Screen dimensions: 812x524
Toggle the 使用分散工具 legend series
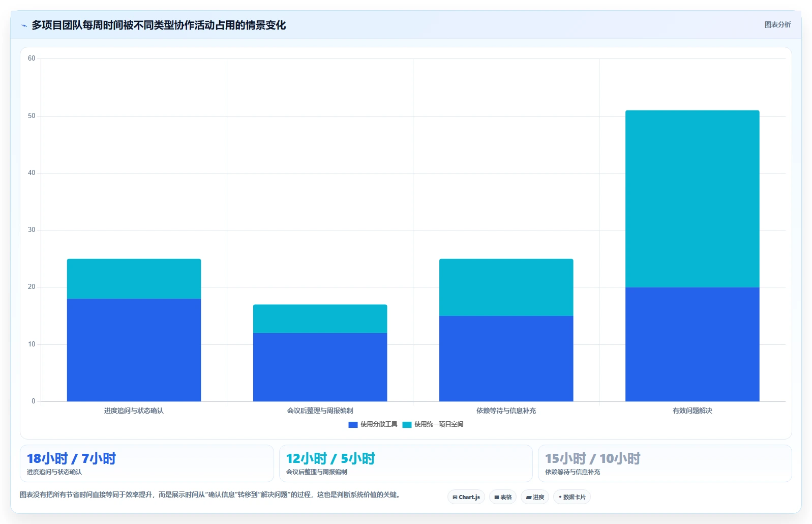[373, 424]
